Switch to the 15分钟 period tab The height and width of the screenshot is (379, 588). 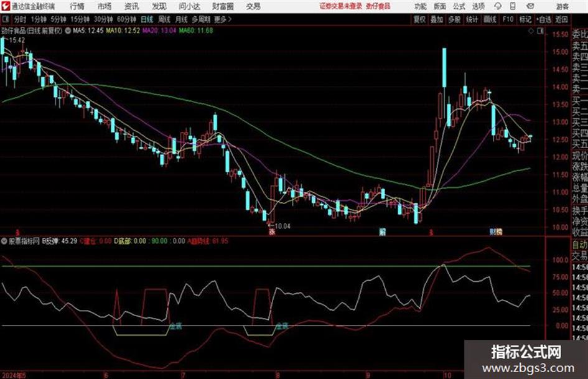coord(80,19)
